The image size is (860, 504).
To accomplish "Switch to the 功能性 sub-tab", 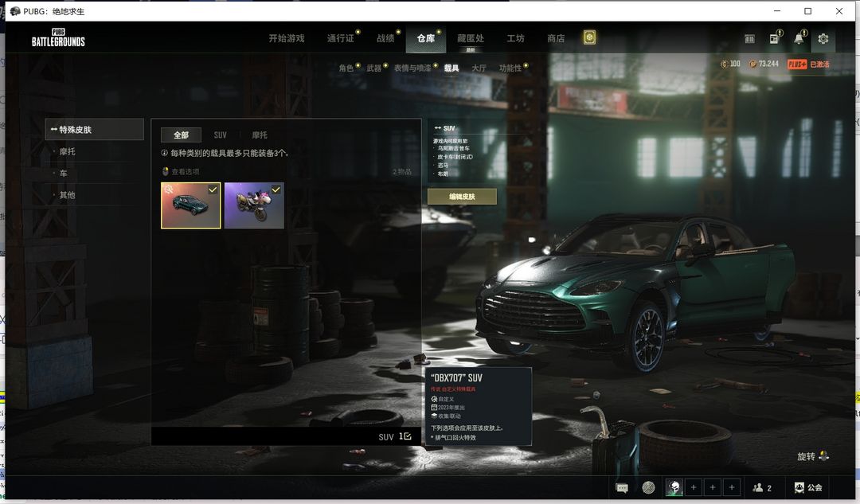I will point(510,68).
